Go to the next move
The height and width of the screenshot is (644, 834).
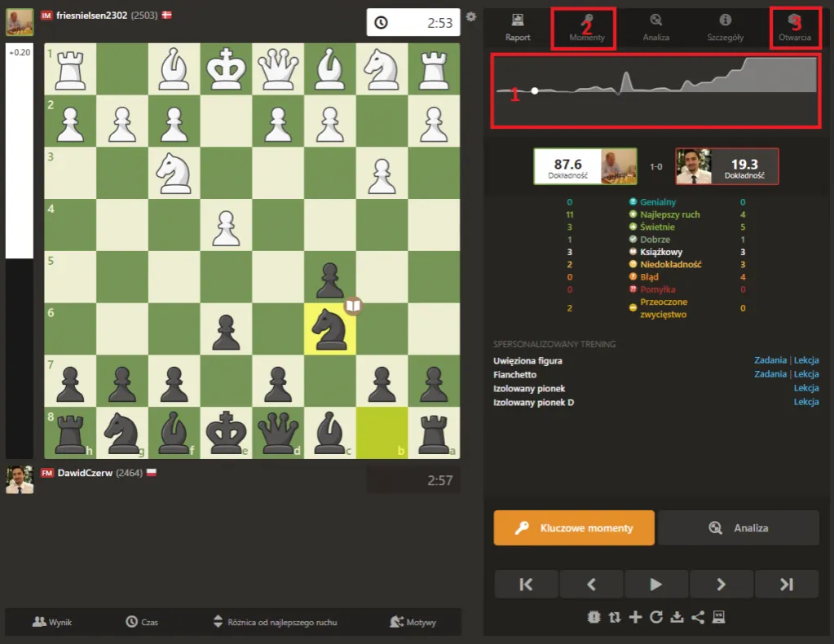(x=721, y=584)
